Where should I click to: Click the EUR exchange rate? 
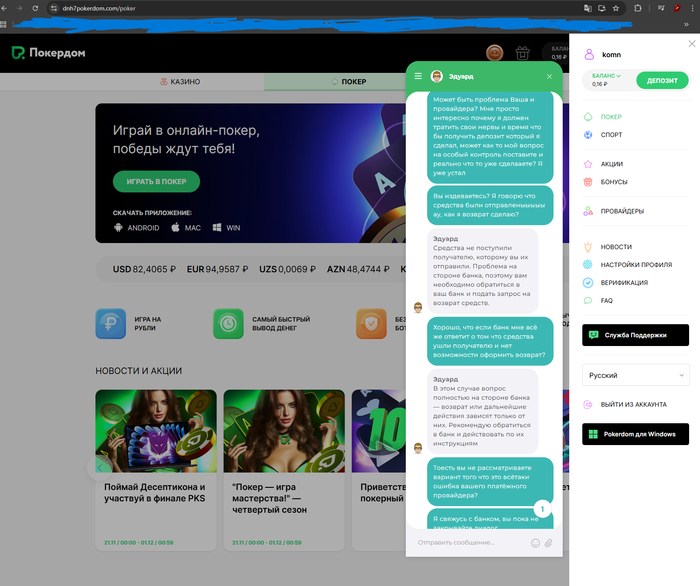217,269
